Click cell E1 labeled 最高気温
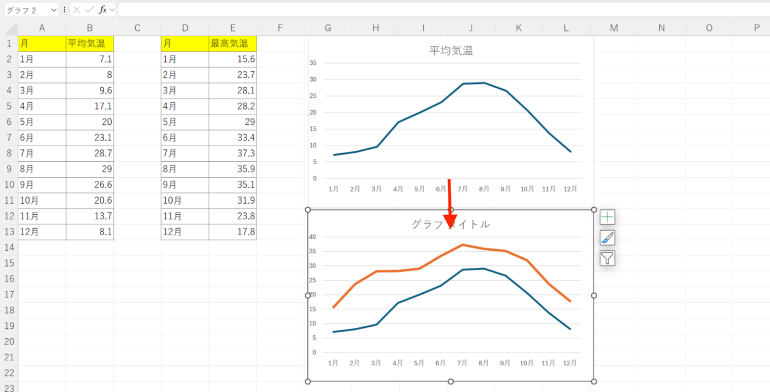 coord(232,44)
